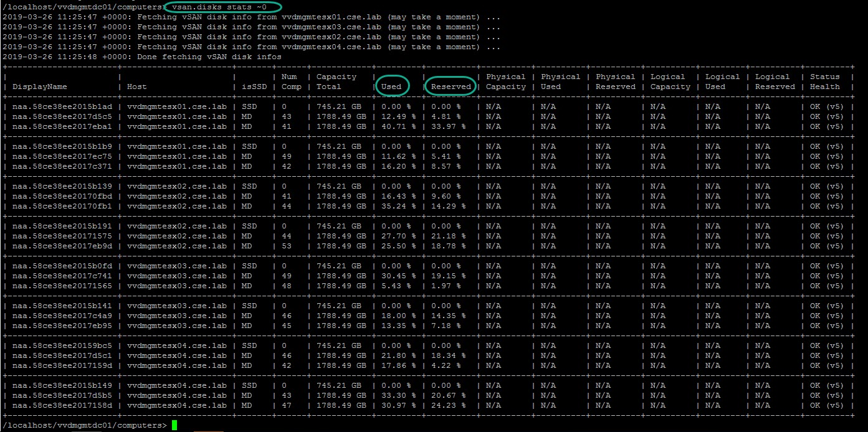Click the circled Used column header
This screenshot has height=432, width=868.
click(x=392, y=87)
